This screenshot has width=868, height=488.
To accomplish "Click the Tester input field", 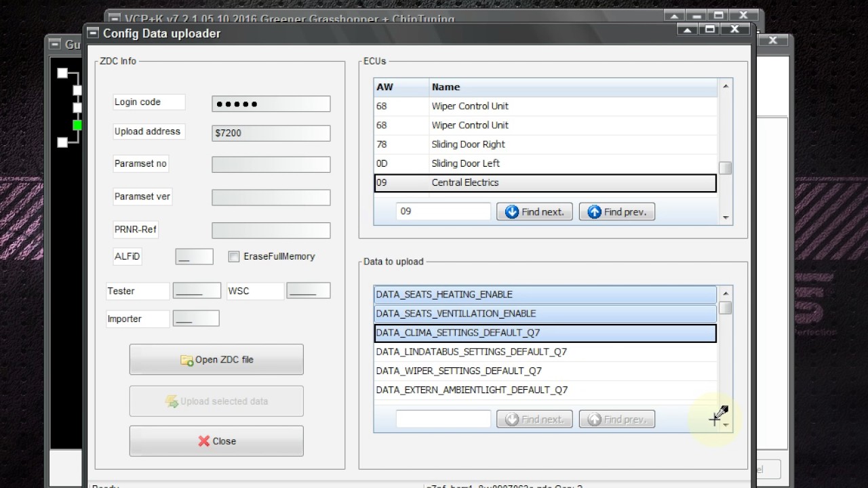I will 197,291.
